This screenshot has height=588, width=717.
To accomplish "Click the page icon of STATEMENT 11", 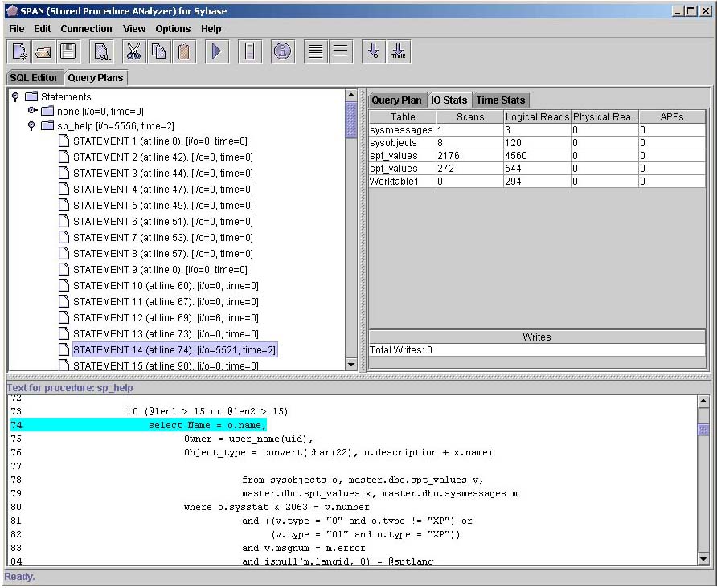I will point(64,301).
